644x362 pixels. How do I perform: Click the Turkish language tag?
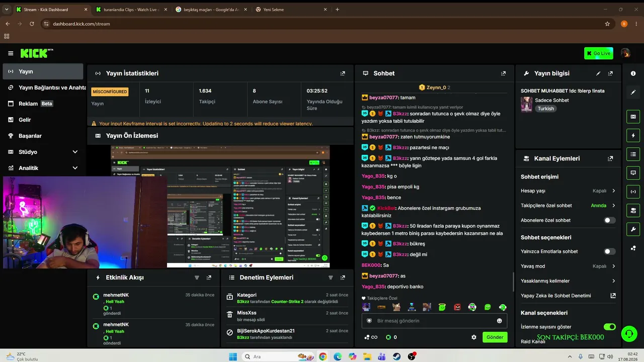(545, 109)
